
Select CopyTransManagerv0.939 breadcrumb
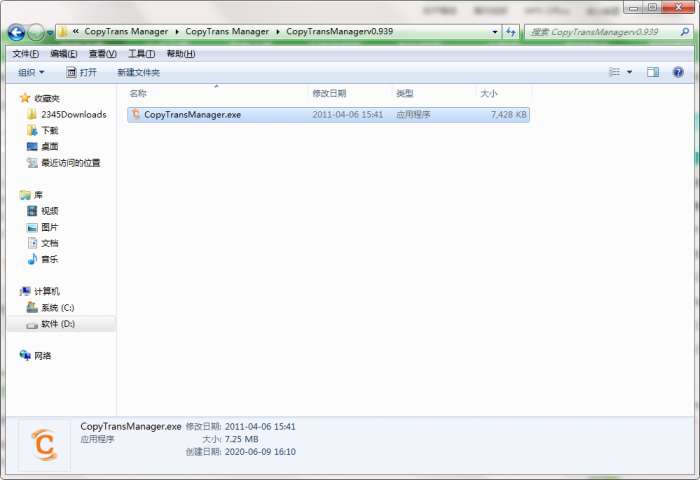[340, 32]
